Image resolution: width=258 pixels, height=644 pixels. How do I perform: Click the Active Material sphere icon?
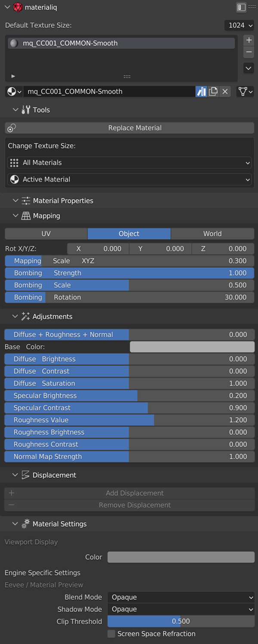(14, 179)
